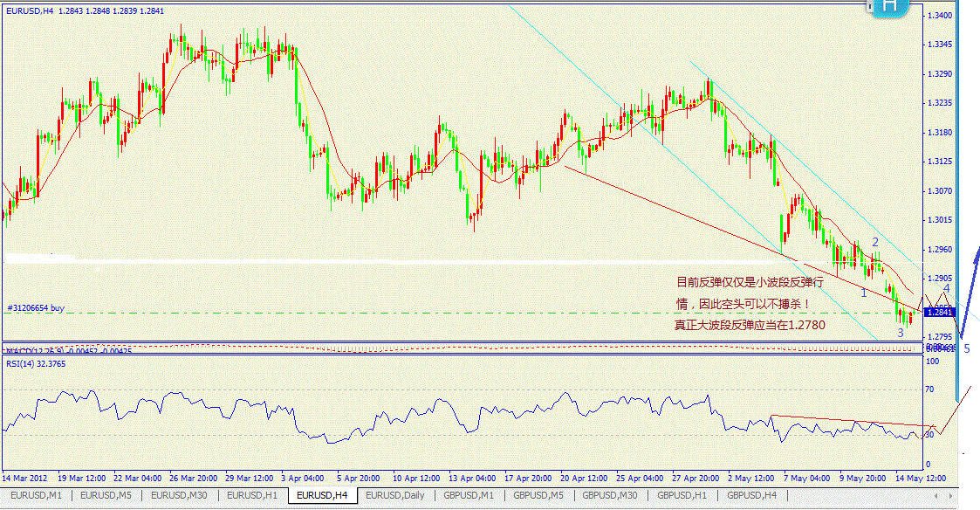980x510 pixels.
Task: Select the wave label 3 on the chart
Action: pos(900,333)
